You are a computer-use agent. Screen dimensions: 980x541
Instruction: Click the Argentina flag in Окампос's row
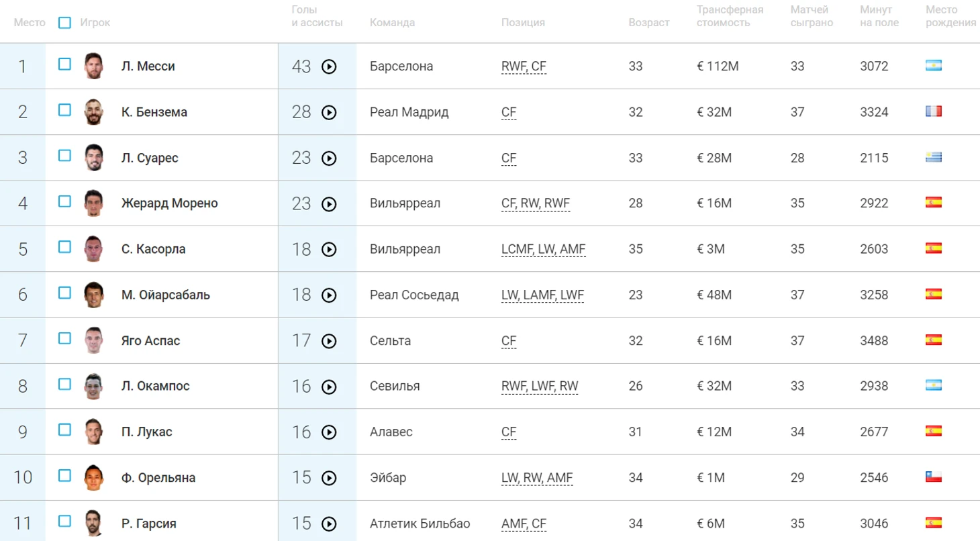coord(934,385)
